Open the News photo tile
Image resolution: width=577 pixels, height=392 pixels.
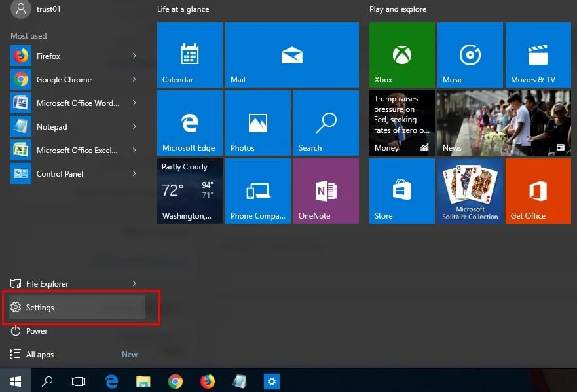point(504,123)
